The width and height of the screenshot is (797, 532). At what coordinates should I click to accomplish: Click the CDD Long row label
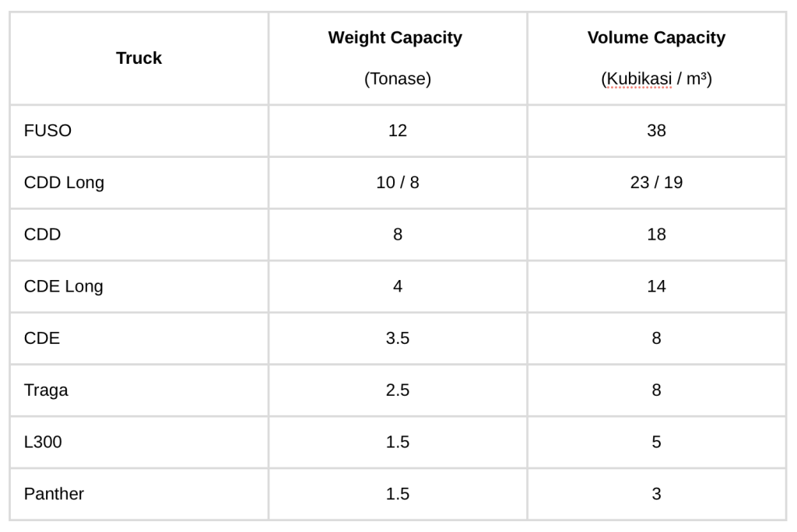tap(64, 183)
